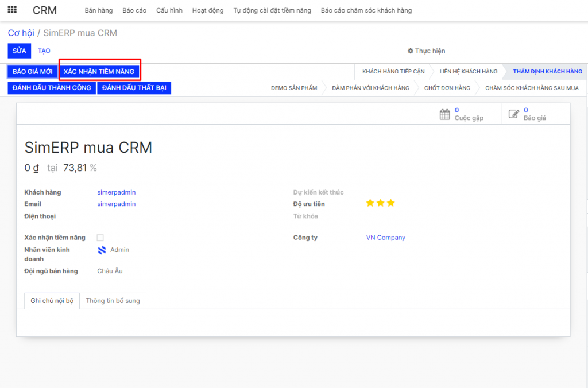Viewport: 588px width, 388px height.
Task: Click the Admin avatar icon
Action: tap(102, 250)
